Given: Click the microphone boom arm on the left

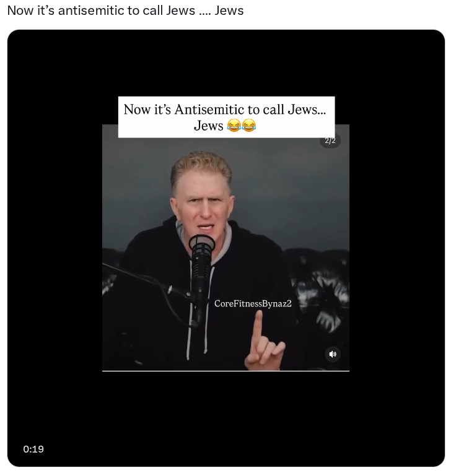Looking at the screenshot, I should click(x=142, y=279).
